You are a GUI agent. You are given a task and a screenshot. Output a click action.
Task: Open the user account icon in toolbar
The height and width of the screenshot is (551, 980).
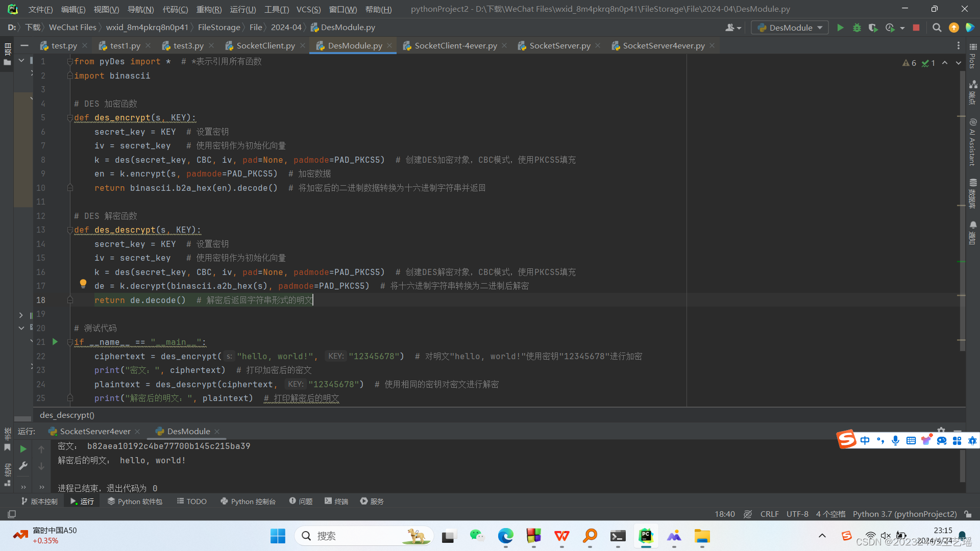point(730,28)
